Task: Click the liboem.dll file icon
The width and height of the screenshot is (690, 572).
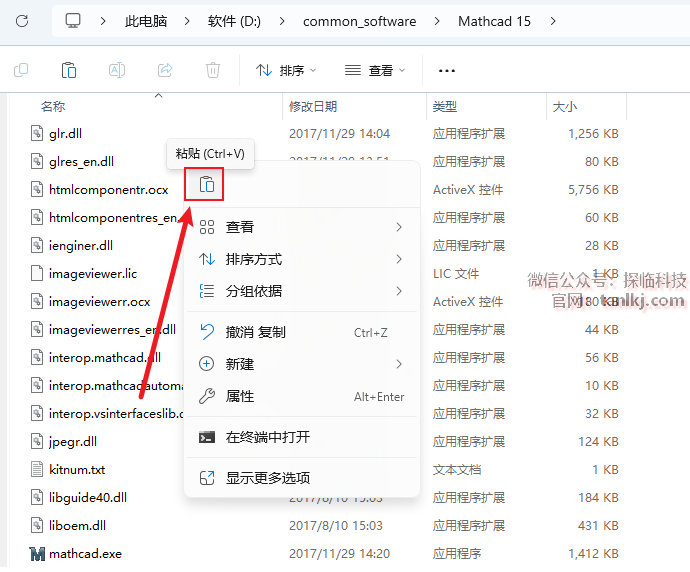Action: pyautogui.click(x=37, y=525)
